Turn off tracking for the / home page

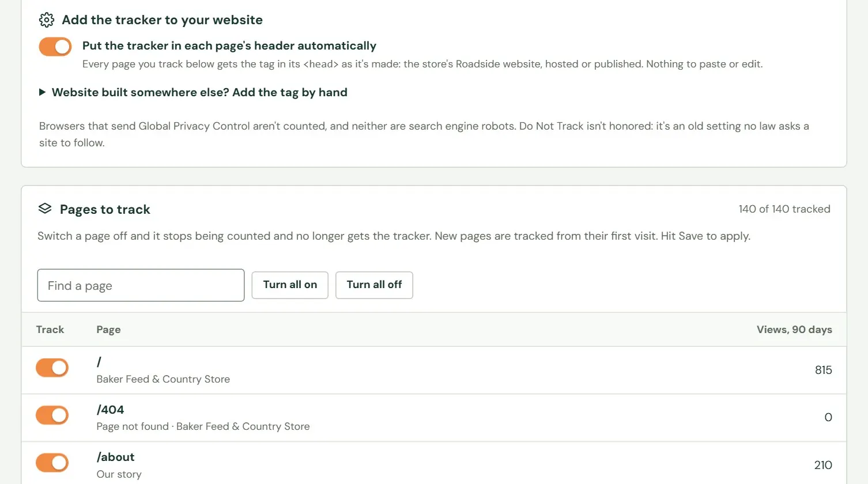pyautogui.click(x=52, y=368)
